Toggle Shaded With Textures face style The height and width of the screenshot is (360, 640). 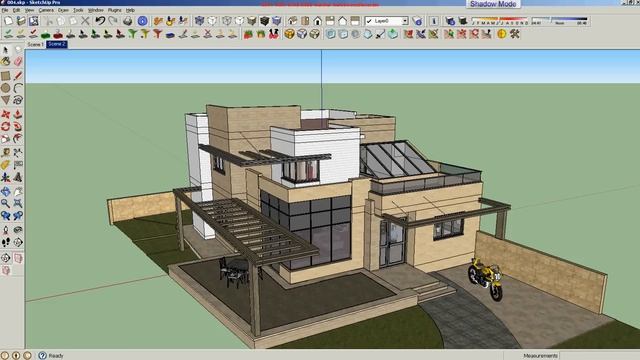pos(264,20)
